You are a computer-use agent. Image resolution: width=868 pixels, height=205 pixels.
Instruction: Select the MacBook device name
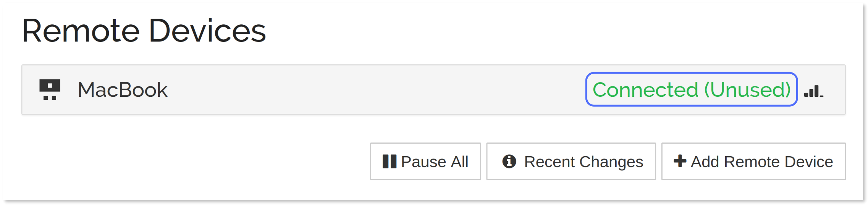pos(123,90)
